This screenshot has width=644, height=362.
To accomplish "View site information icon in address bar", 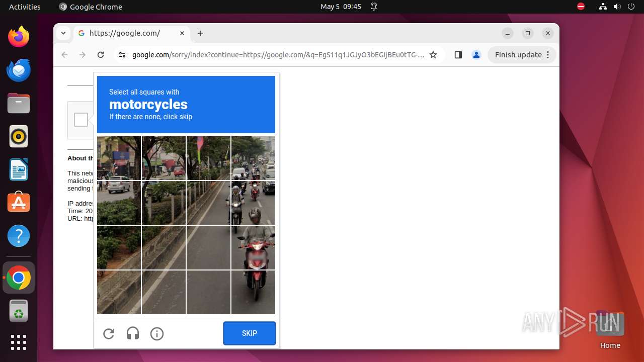I will pyautogui.click(x=122, y=55).
